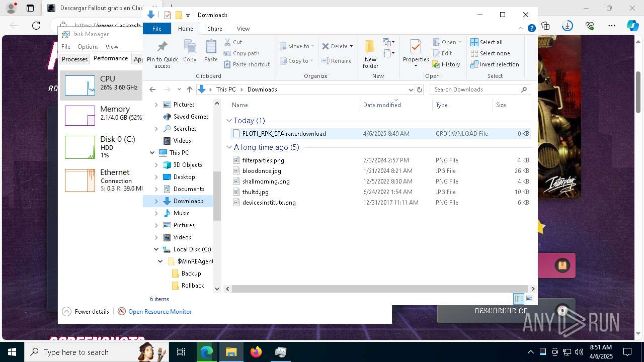The image size is (644, 362).
Task: Go back in File Explorer
Action: (x=152, y=89)
